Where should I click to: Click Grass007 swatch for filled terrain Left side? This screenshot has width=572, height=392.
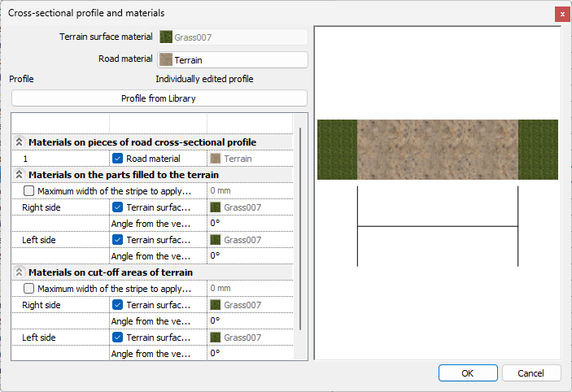pos(216,240)
